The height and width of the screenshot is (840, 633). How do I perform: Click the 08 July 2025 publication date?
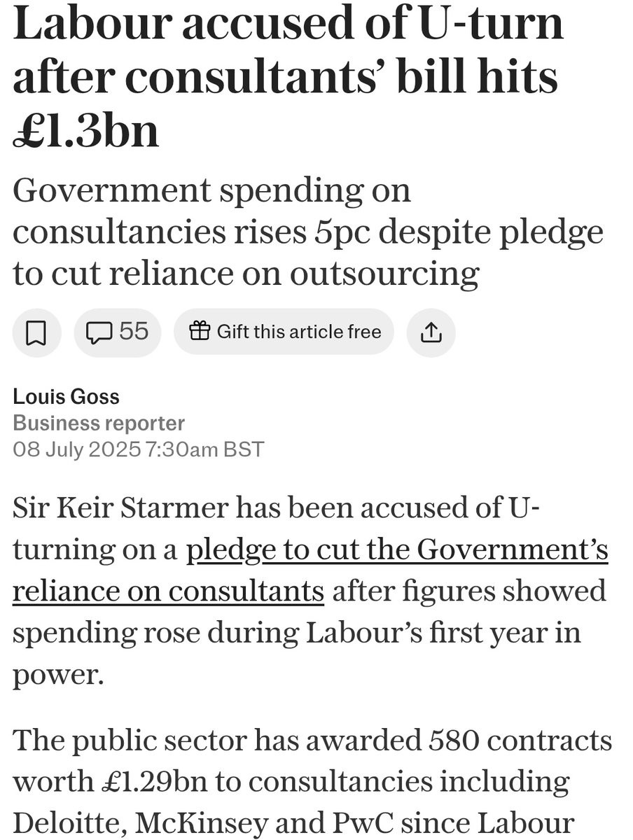pyautogui.click(x=77, y=449)
